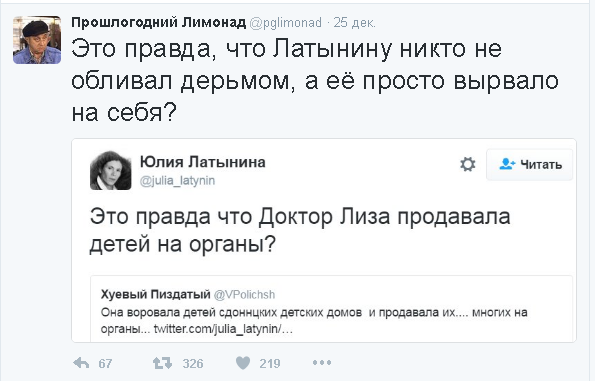Click the reply arrow icon
595x381 pixels.
[81, 363]
